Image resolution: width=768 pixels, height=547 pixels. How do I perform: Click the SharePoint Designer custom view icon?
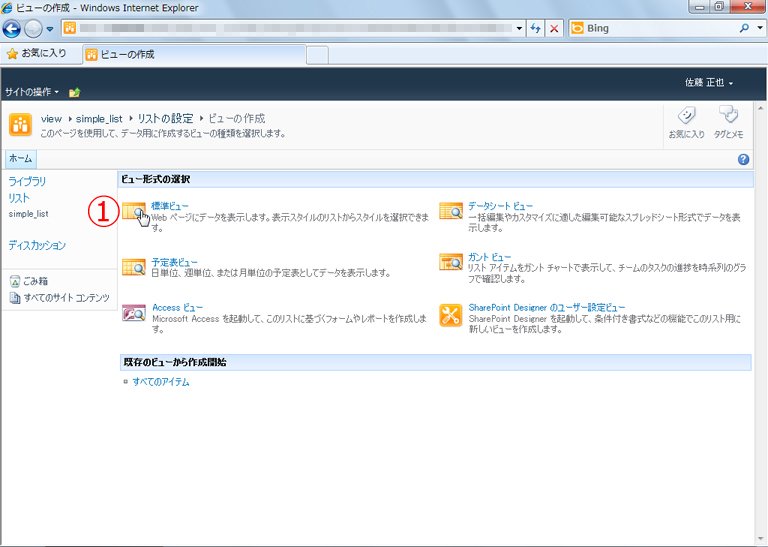point(451,315)
